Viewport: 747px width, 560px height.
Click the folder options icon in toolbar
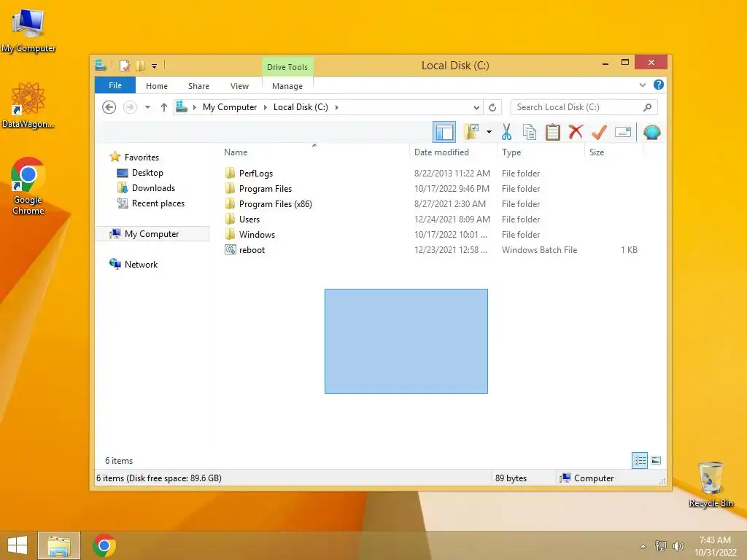point(471,132)
